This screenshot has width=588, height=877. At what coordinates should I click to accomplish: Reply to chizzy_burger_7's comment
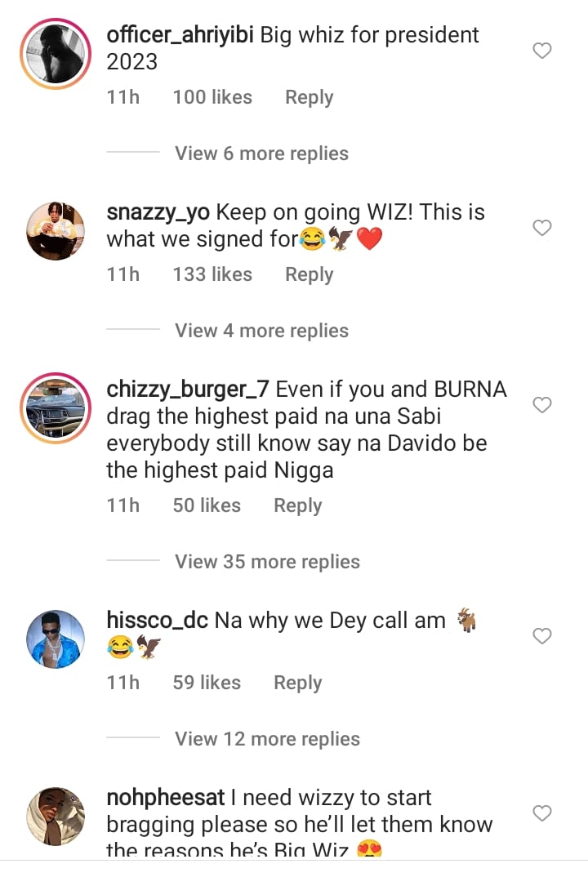[297, 505]
